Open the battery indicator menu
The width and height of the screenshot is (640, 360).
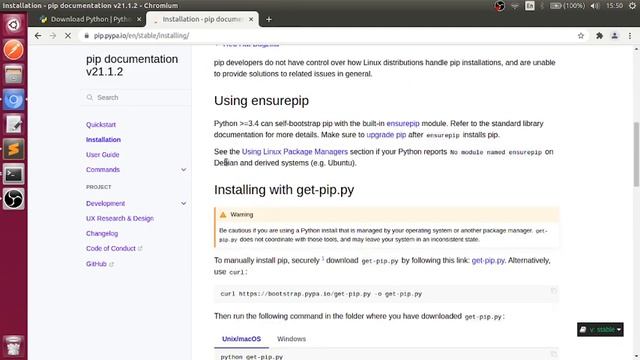click(x=567, y=6)
